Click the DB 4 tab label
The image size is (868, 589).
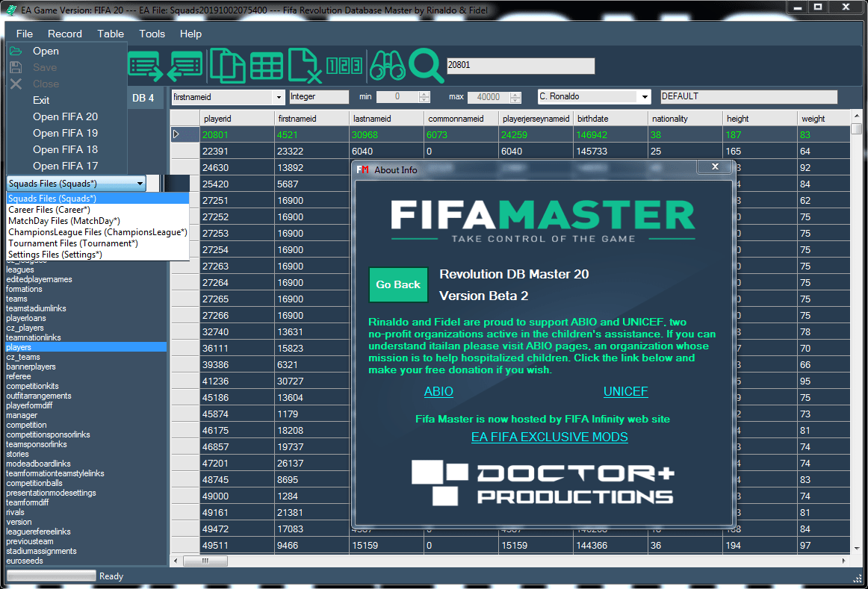[143, 98]
